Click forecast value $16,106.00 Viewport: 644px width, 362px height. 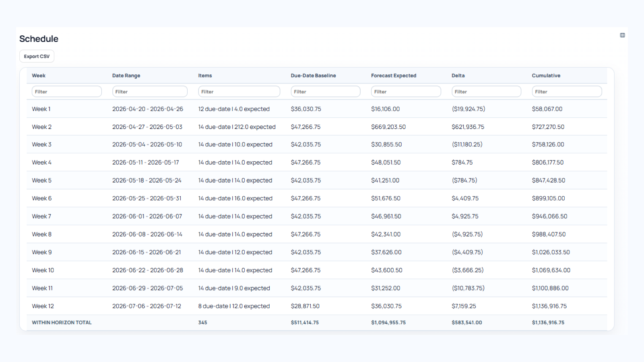386,109
